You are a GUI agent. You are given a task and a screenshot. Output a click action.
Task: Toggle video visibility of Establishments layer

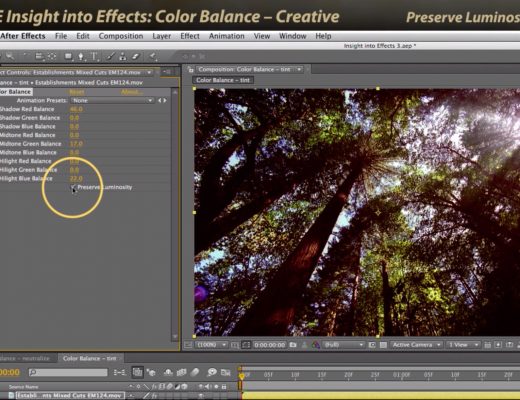click(201, 396)
